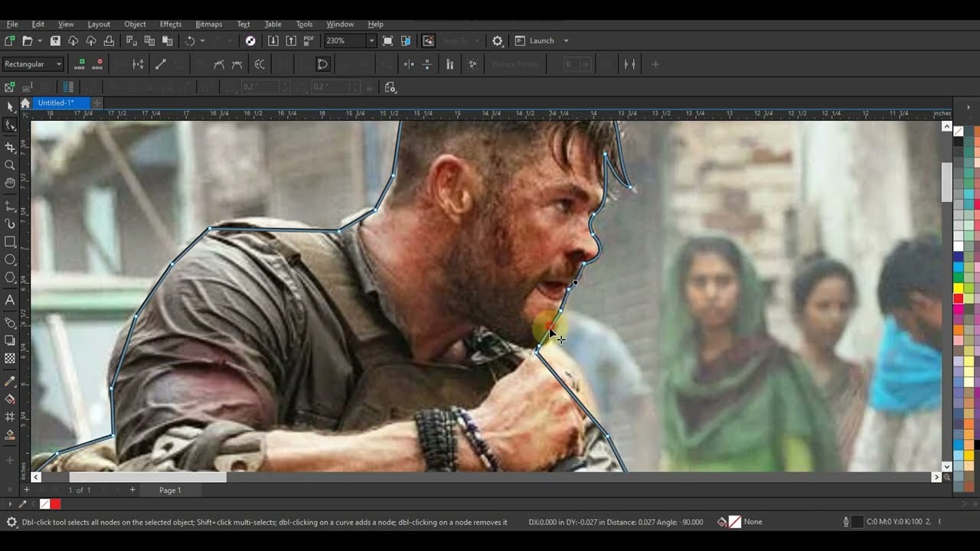The height and width of the screenshot is (551, 980).
Task: Select the Transparency checkerboard tool
Action: [x=10, y=358]
